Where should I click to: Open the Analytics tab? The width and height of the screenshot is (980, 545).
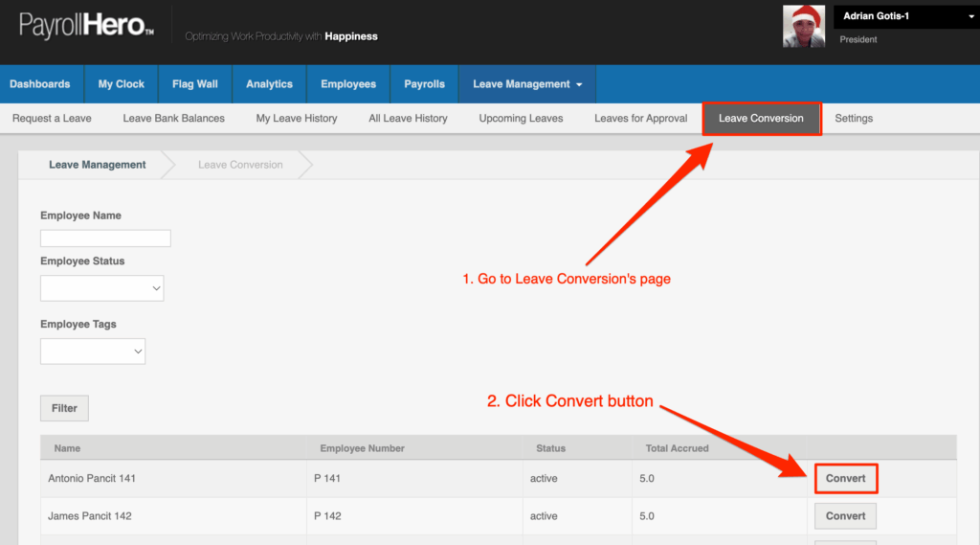[269, 84]
